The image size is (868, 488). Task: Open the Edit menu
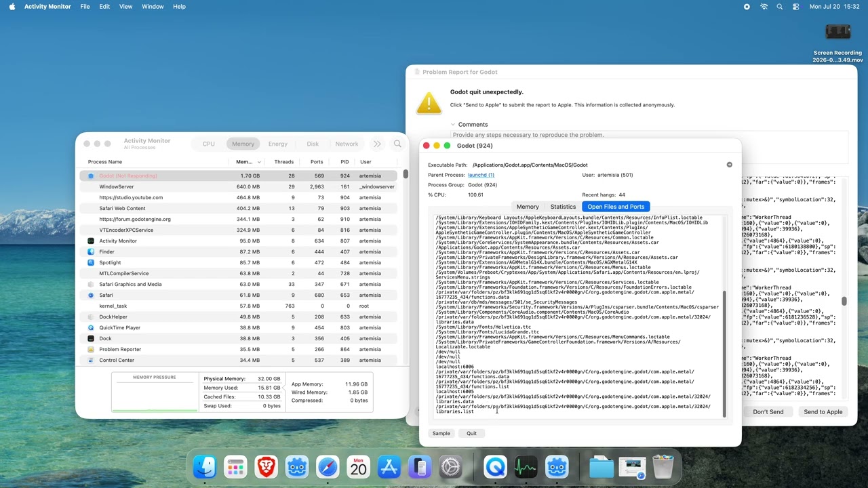point(104,7)
